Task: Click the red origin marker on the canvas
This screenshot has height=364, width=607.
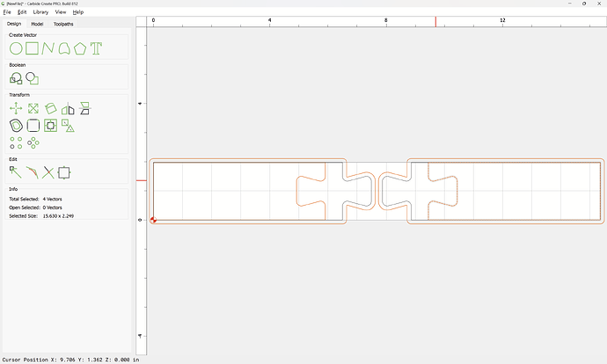Action: click(153, 220)
